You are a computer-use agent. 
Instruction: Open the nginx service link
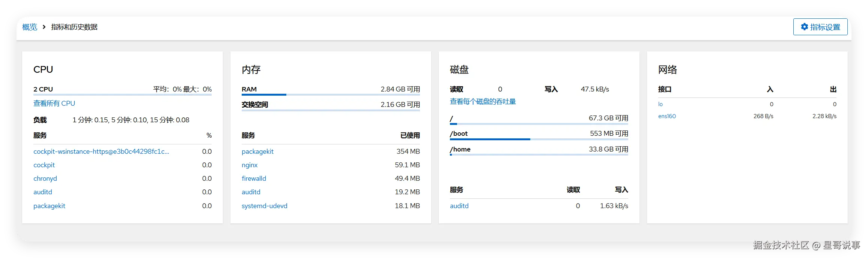(x=250, y=165)
